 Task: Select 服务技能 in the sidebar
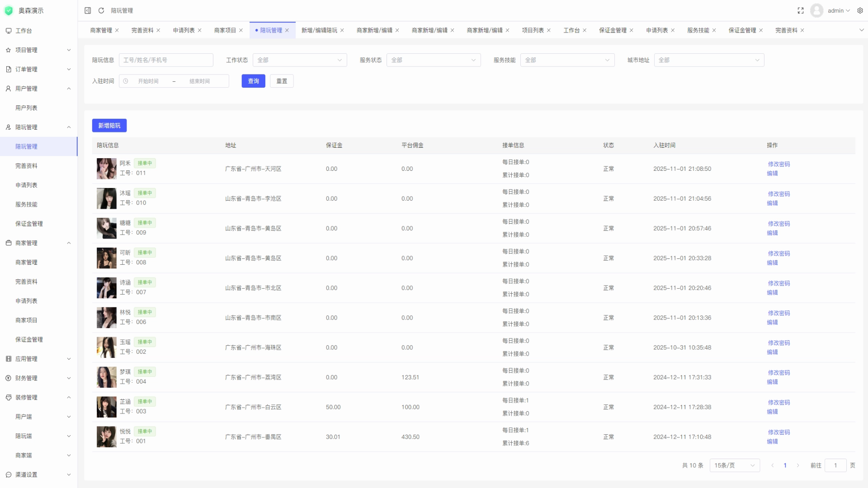click(26, 204)
